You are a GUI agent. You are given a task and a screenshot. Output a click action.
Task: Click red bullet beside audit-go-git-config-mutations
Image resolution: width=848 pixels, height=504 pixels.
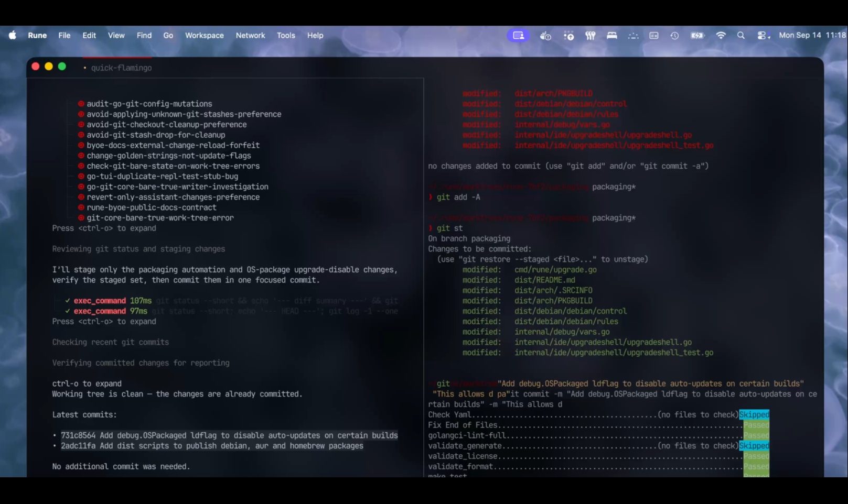81,104
